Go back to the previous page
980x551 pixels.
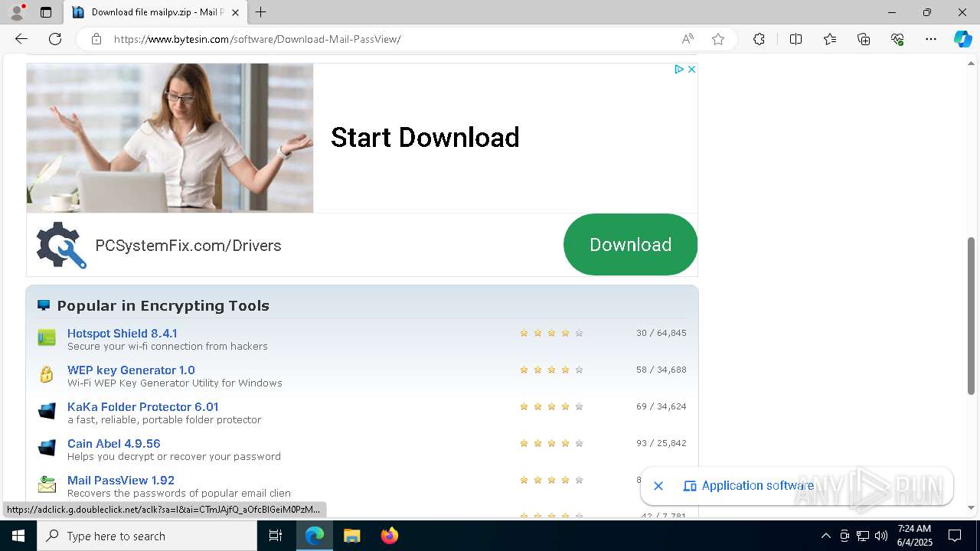pyautogui.click(x=21, y=39)
